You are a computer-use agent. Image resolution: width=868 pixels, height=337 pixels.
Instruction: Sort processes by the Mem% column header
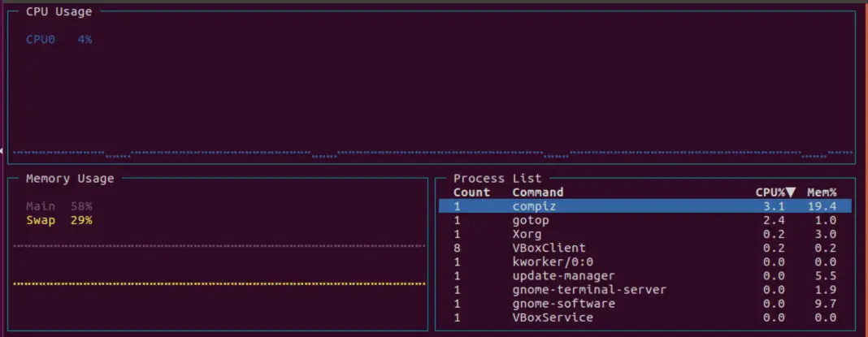click(822, 192)
